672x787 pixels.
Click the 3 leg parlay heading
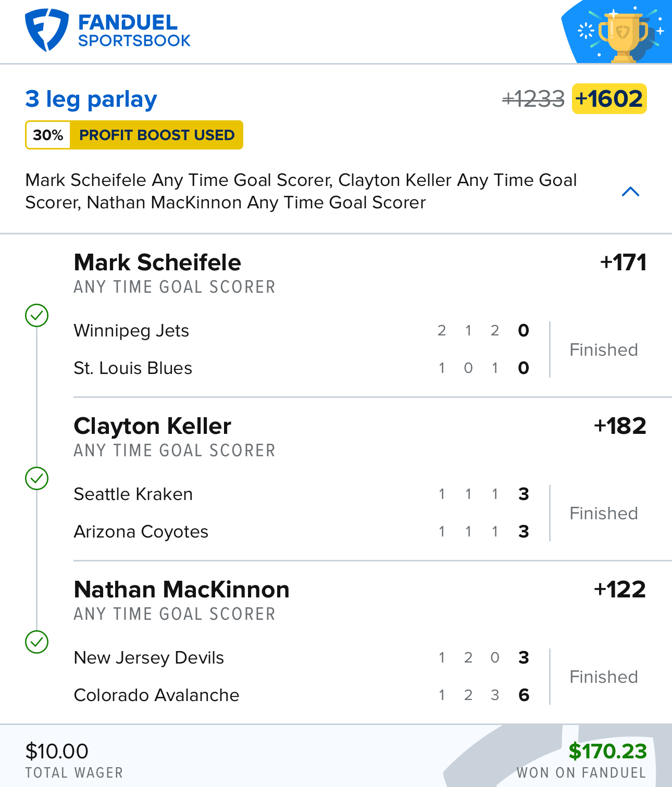tap(91, 99)
